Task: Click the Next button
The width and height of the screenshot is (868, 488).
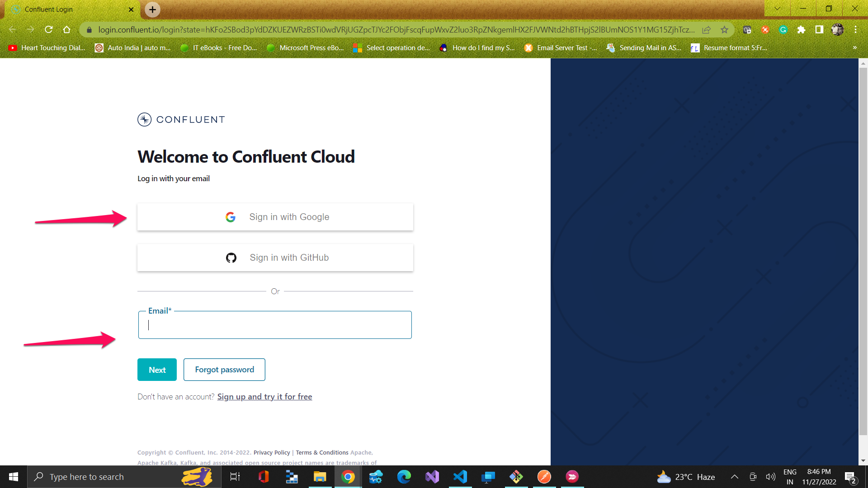Action: [x=156, y=370]
